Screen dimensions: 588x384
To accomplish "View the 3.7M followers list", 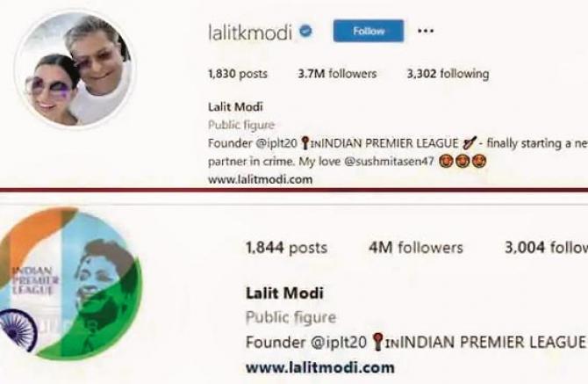I will (x=337, y=74).
